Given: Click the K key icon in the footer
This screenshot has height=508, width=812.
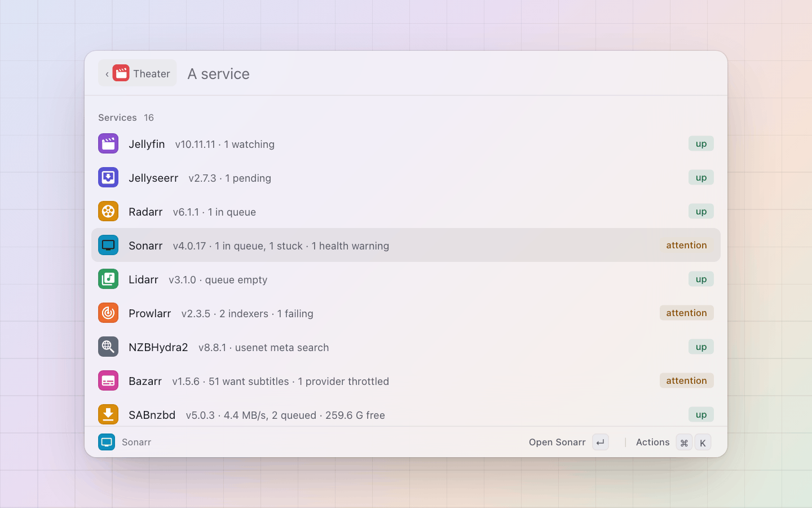Looking at the screenshot, I should [x=703, y=443].
